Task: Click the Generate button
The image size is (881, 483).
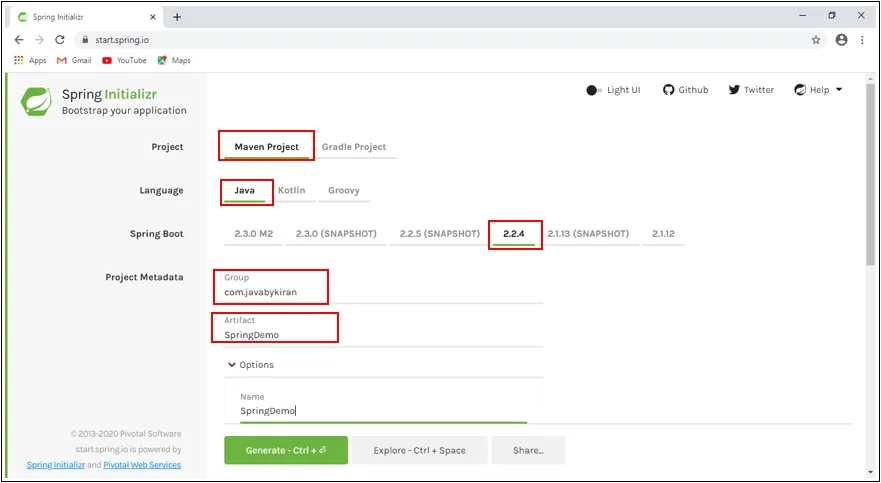Action: click(285, 450)
